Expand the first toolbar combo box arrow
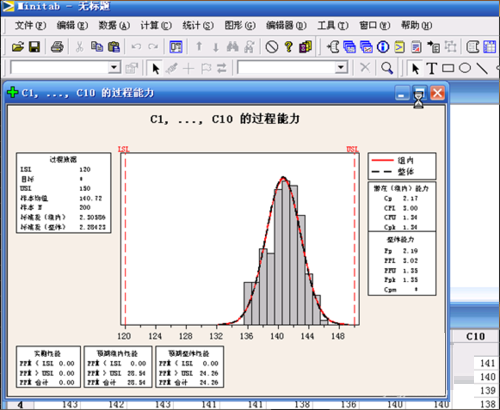 pos(114,68)
